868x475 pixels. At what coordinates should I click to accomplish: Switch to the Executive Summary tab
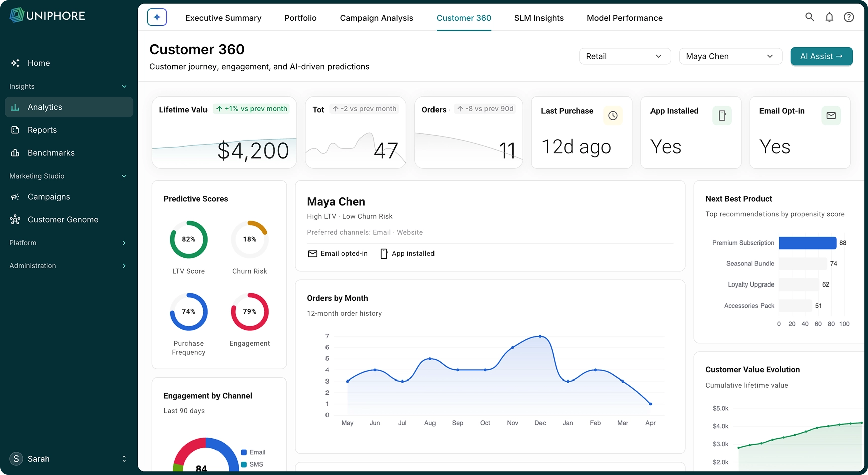coord(223,18)
